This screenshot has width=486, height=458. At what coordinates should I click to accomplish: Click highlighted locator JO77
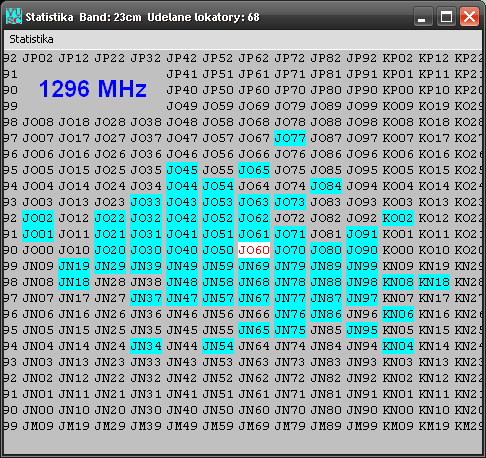290,138
